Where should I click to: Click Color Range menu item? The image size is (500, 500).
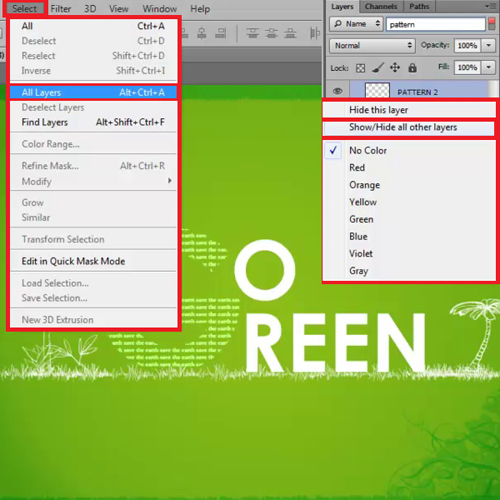pyautogui.click(x=93, y=144)
